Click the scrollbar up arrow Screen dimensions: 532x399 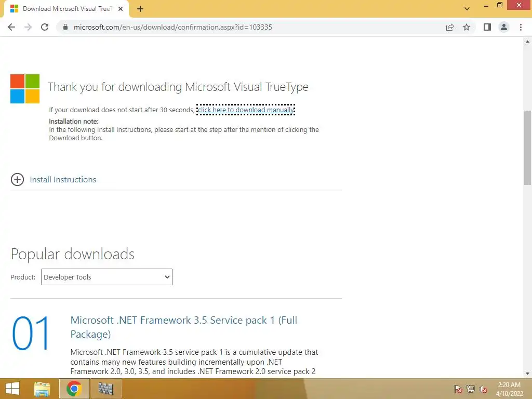click(527, 42)
